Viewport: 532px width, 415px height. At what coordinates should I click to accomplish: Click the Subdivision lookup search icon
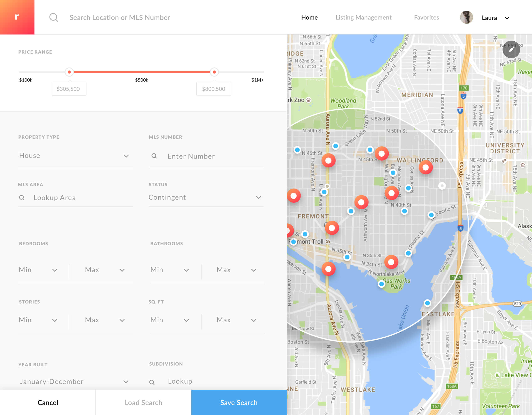[152, 382]
